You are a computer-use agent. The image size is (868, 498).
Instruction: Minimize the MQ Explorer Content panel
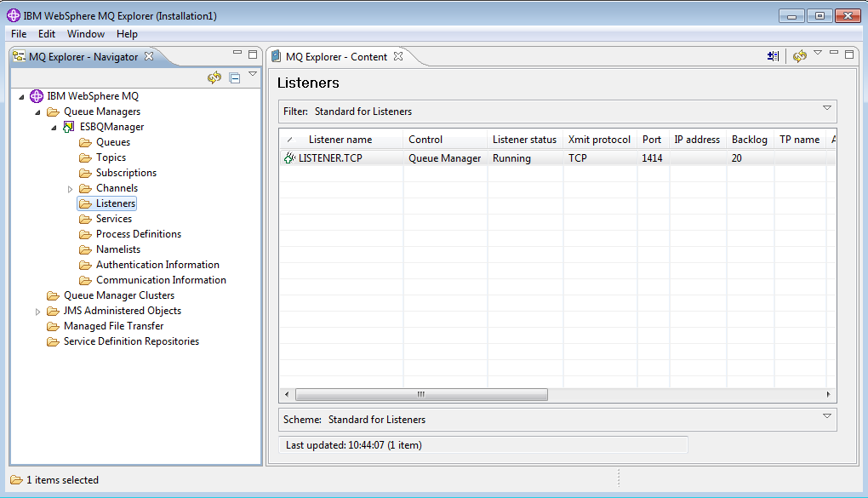(x=834, y=53)
